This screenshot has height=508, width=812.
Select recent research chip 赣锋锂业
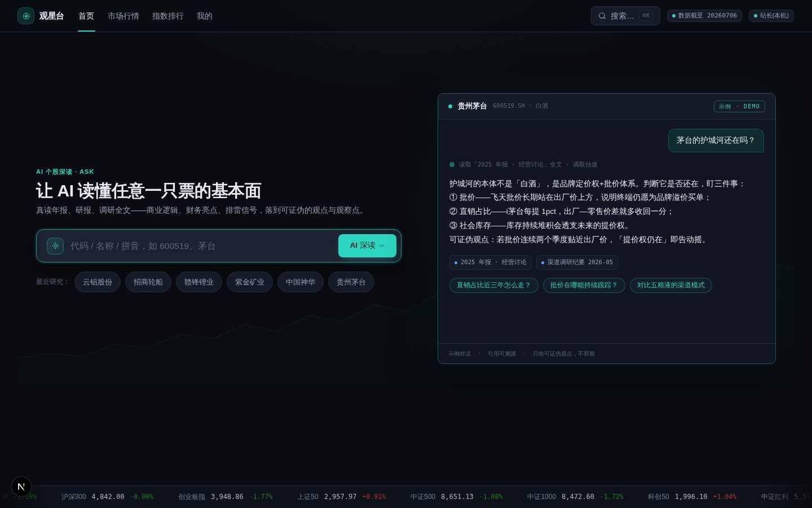(199, 282)
